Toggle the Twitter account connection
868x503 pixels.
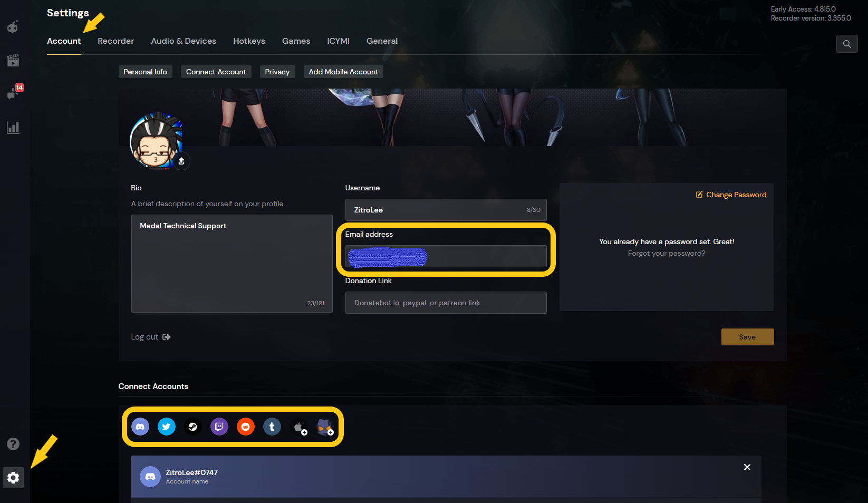(x=166, y=427)
